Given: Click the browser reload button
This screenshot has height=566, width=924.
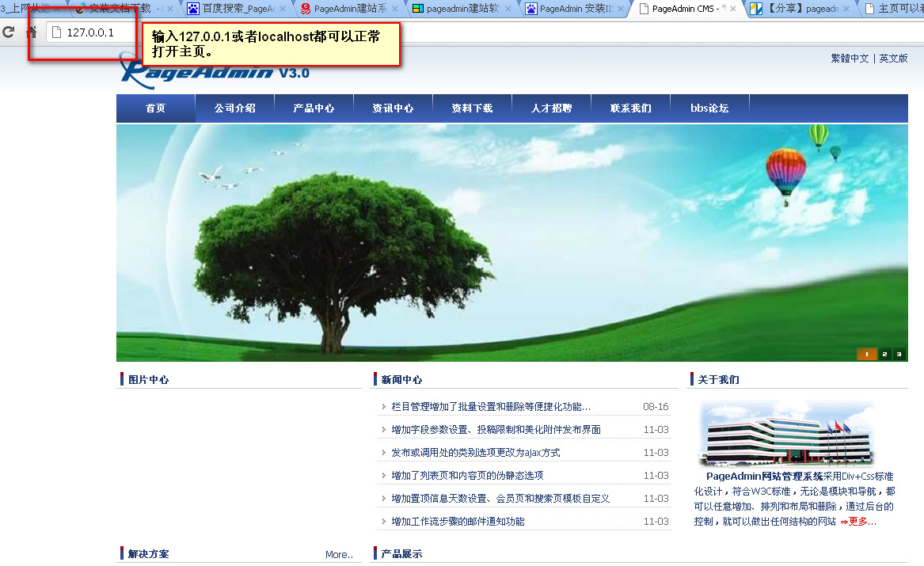Looking at the screenshot, I should [9, 32].
